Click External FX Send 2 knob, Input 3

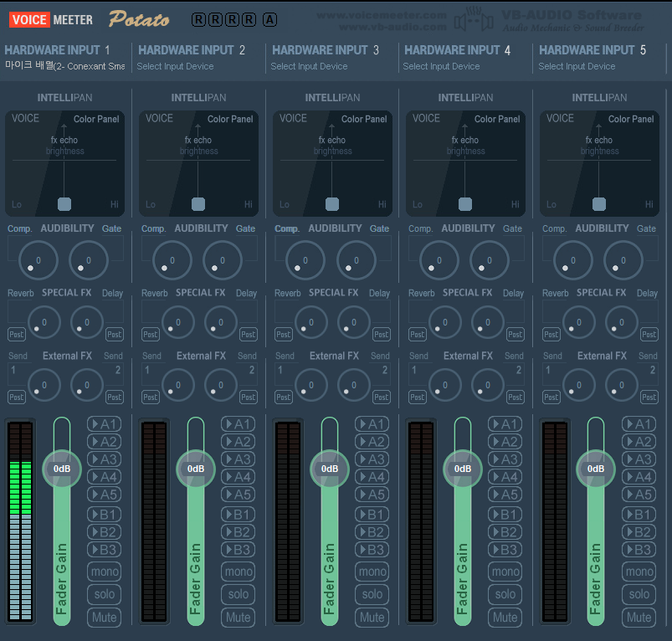(x=353, y=385)
